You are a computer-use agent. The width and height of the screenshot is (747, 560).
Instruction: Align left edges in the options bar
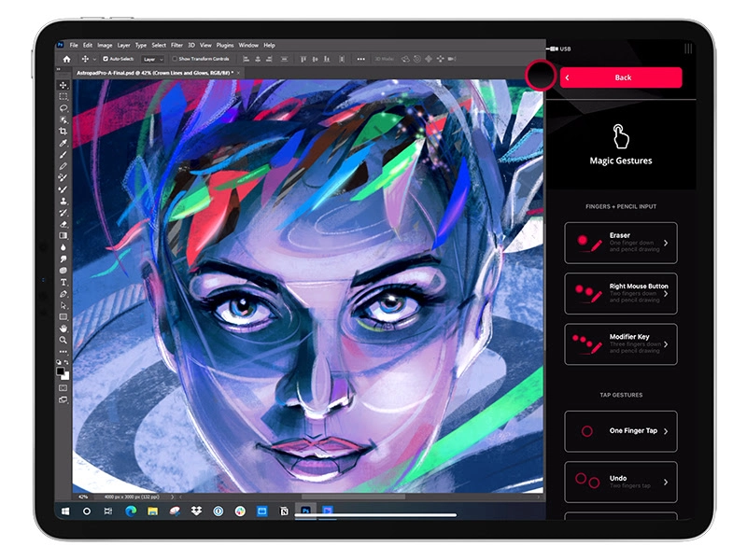tap(246, 59)
